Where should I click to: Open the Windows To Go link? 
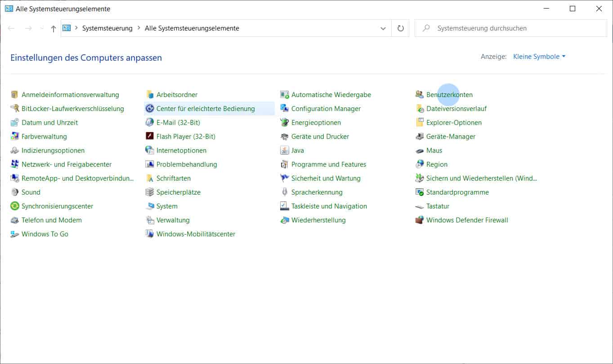[45, 234]
